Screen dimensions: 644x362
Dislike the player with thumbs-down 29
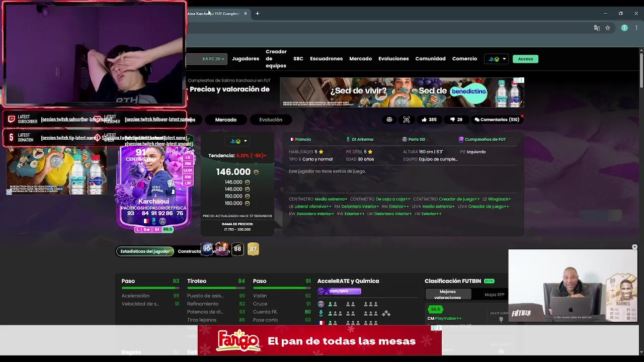click(x=456, y=120)
